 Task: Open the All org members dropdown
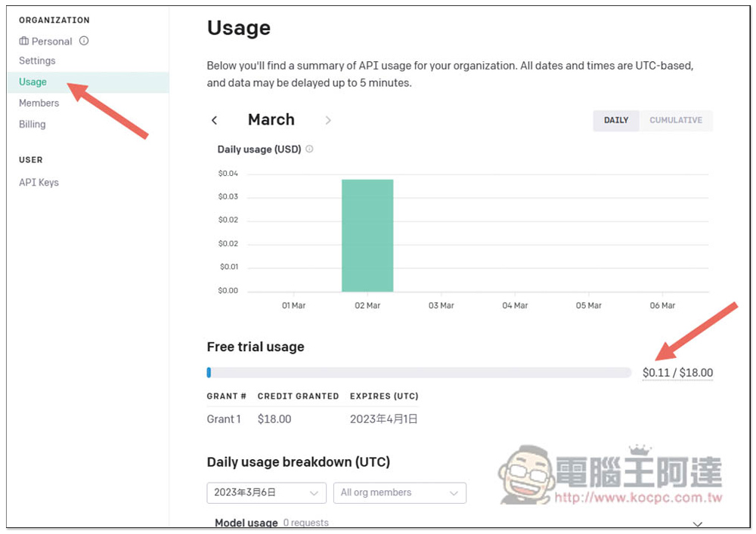[x=400, y=493]
